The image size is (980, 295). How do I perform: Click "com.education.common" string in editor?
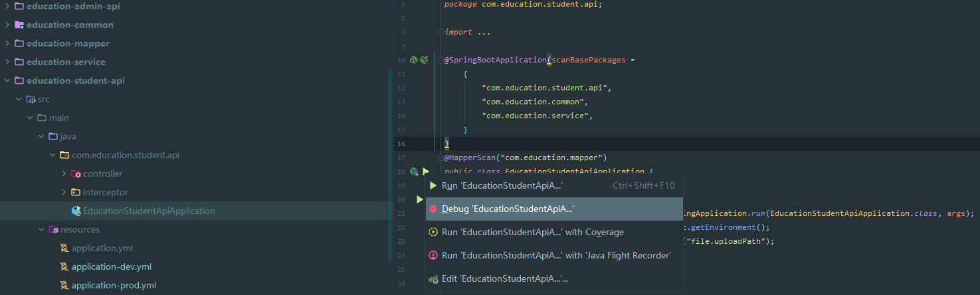pos(535,102)
